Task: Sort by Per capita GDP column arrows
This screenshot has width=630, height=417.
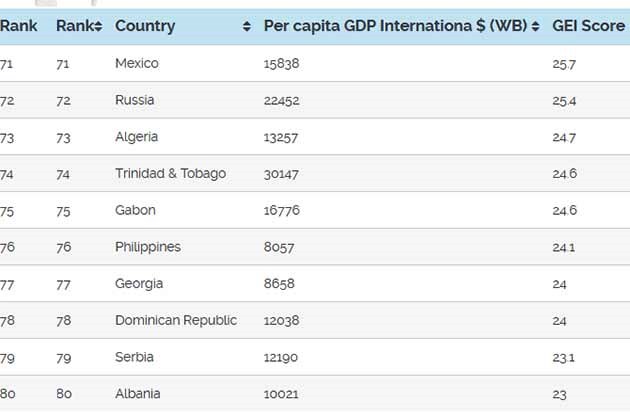Action: 535,27
